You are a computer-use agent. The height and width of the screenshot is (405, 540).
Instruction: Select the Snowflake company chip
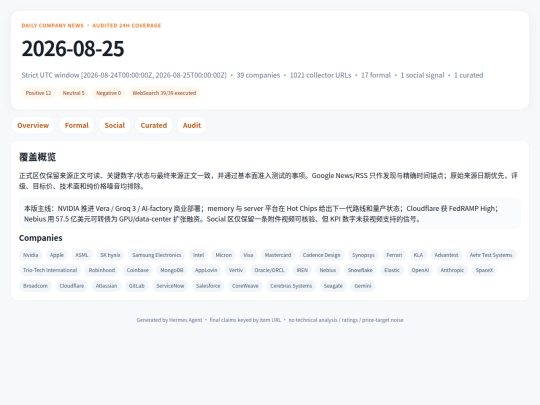360,270
